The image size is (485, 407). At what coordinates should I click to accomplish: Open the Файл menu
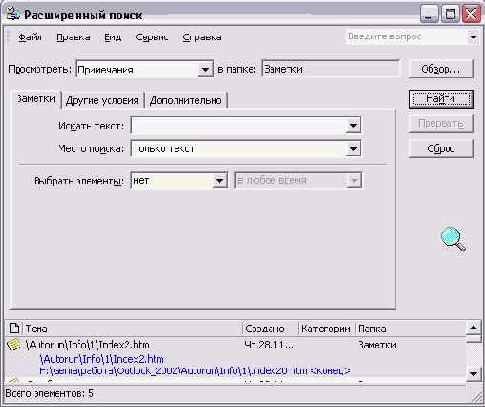pyautogui.click(x=30, y=37)
